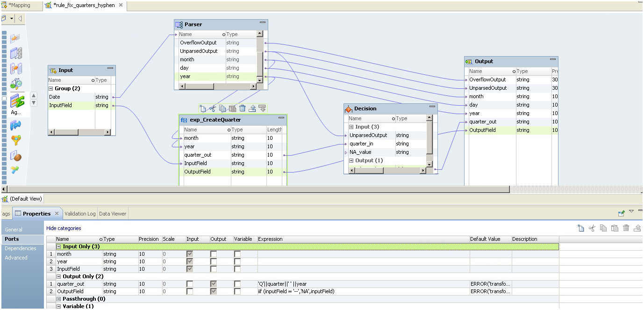Collapse the Input Only (3) category
The width and height of the screenshot is (644, 310).
point(59,246)
